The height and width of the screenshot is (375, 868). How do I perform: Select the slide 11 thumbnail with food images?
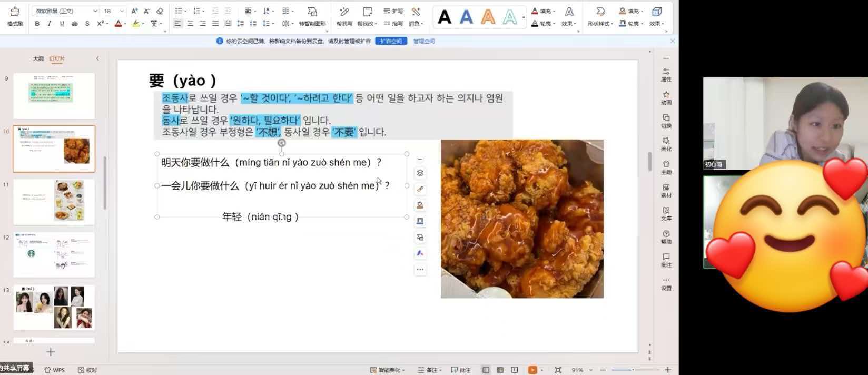tap(54, 202)
